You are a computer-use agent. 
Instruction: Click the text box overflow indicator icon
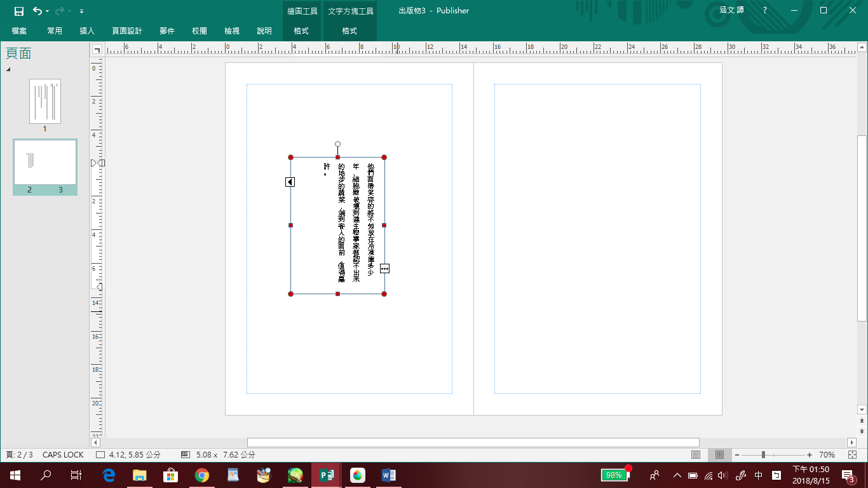click(384, 269)
